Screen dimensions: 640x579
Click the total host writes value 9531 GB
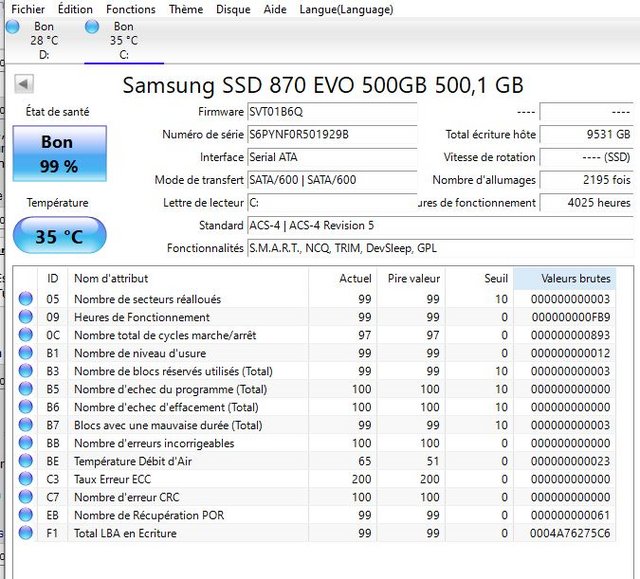[x=587, y=134]
